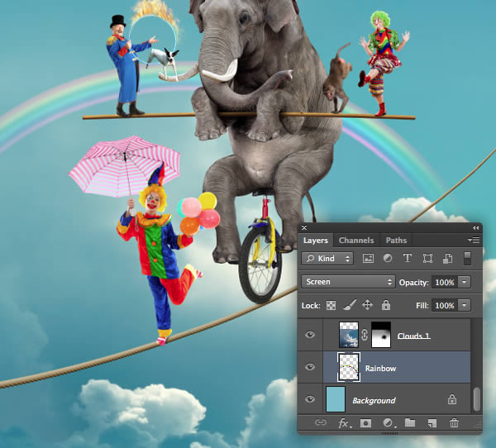Select Clouds 1 layer thumbnail
Viewport: 496px width, 448px height.
349,335
